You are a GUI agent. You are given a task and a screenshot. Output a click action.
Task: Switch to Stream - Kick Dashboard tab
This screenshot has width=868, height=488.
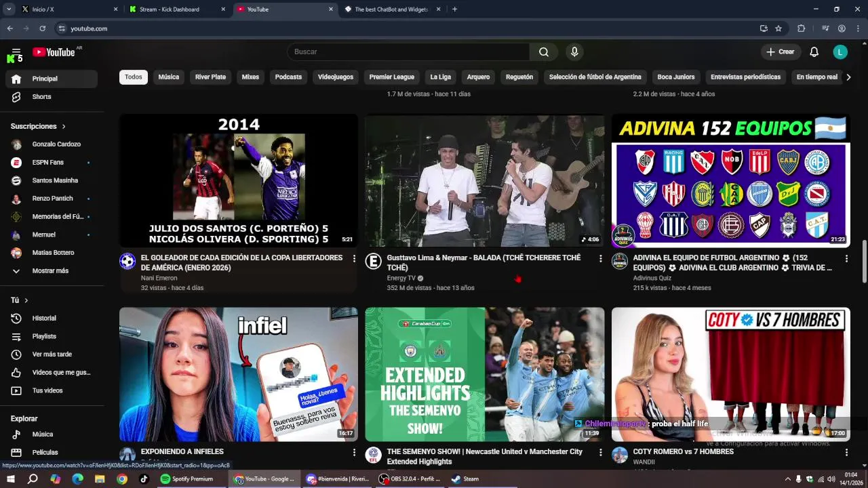(177, 9)
